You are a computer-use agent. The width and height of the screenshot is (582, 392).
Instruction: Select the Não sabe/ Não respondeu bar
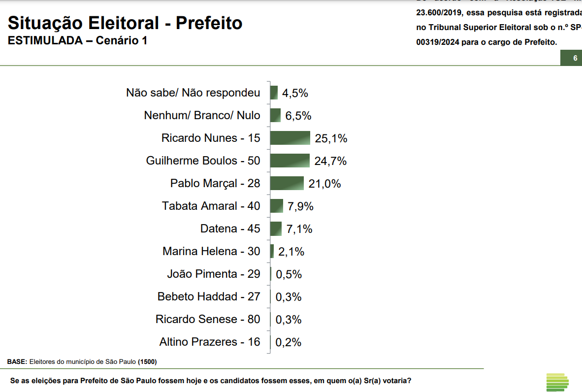point(274,93)
